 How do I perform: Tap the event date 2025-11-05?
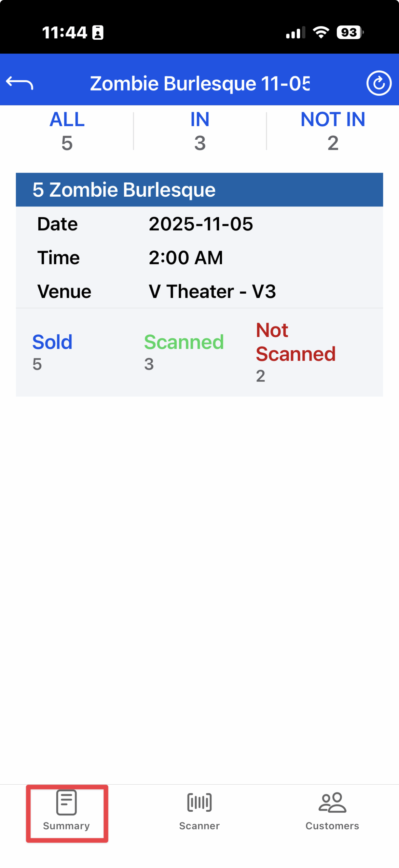pyautogui.click(x=201, y=224)
